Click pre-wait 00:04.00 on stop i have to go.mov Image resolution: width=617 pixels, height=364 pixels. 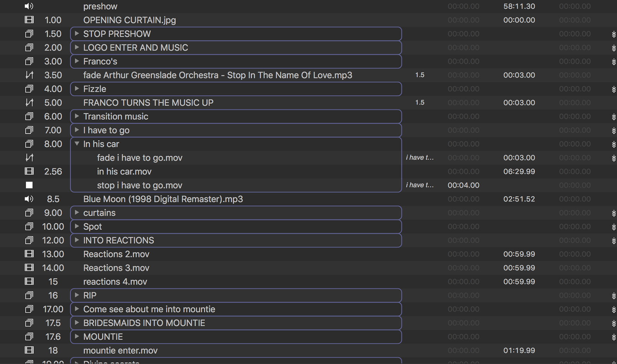pyautogui.click(x=463, y=185)
